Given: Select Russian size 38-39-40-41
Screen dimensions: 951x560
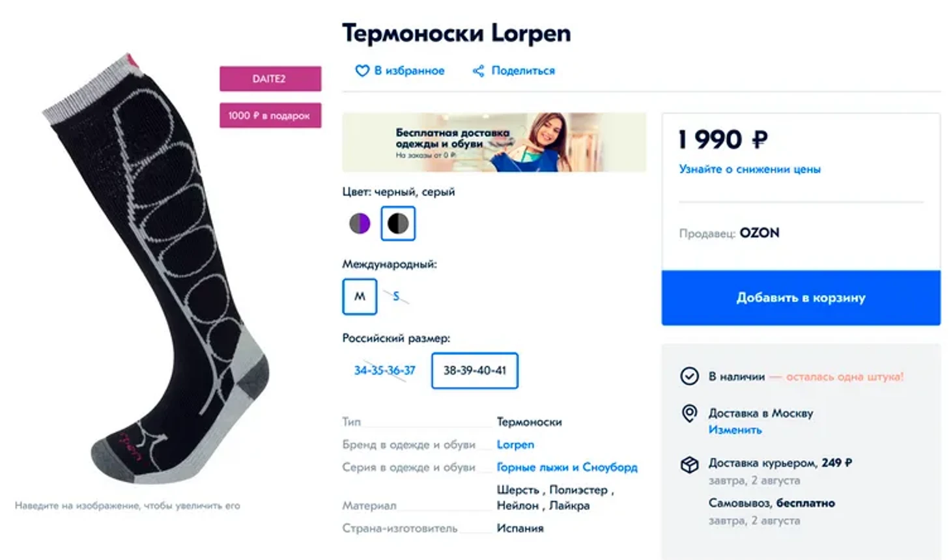Looking at the screenshot, I should [475, 371].
